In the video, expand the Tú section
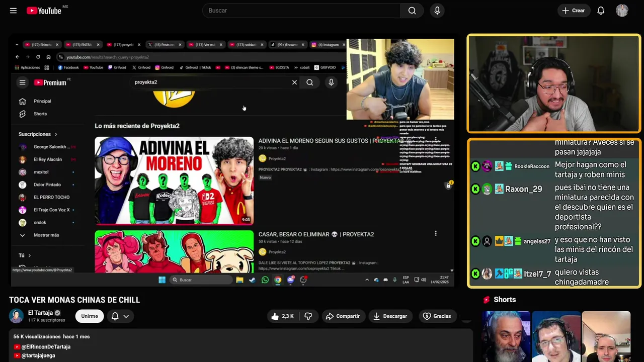The image size is (644, 362). (25, 255)
